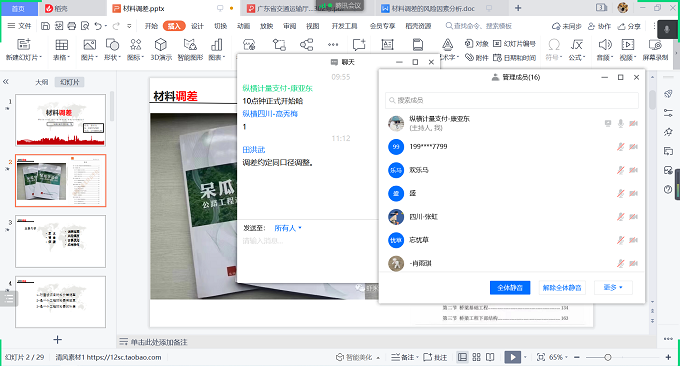Switch to slide sorter view in status bar
The height and width of the screenshot is (366, 680).
(476, 357)
